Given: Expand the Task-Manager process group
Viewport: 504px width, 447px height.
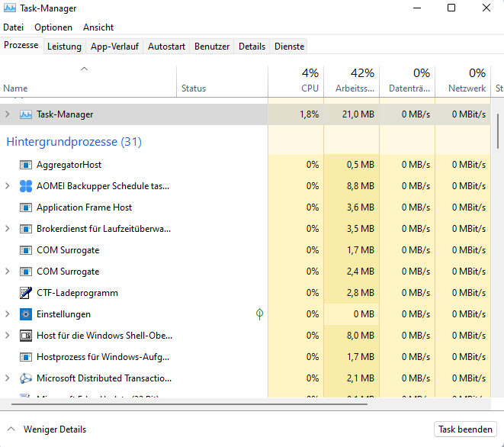Looking at the screenshot, I should pos(8,114).
